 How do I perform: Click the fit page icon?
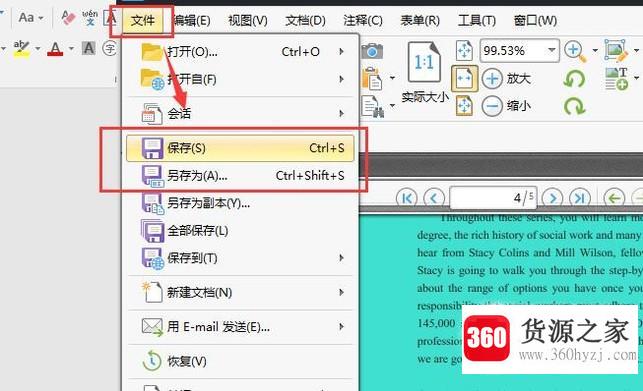[x=464, y=50]
